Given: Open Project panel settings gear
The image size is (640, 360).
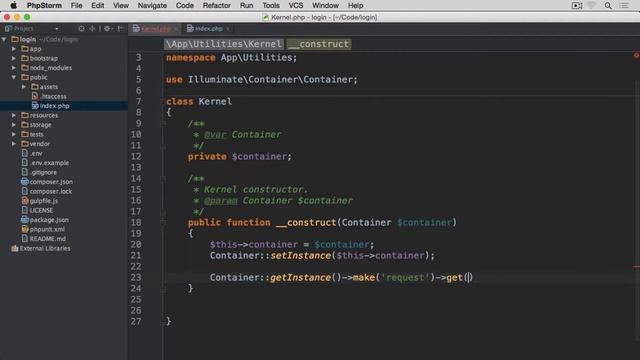Looking at the screenshot, I should click(x=107, y=29).
